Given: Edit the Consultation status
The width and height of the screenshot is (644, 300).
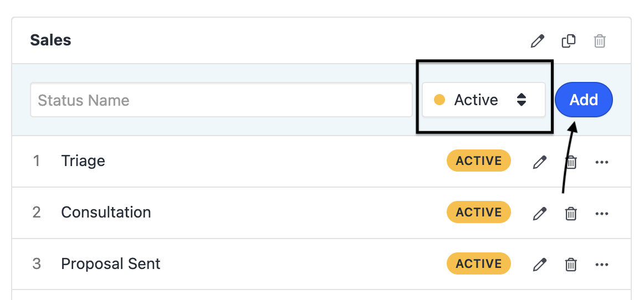Looking at the screenshot, I should (x=539, y=213).
